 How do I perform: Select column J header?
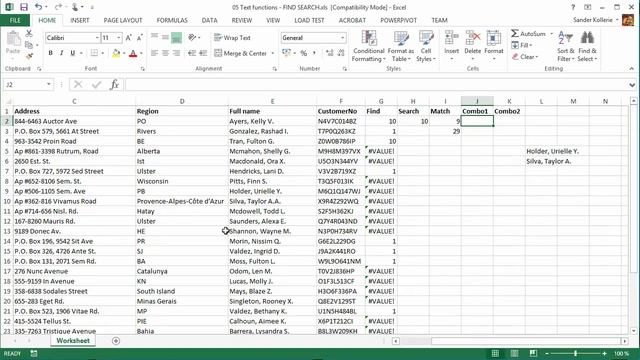[x=477, y=101]
